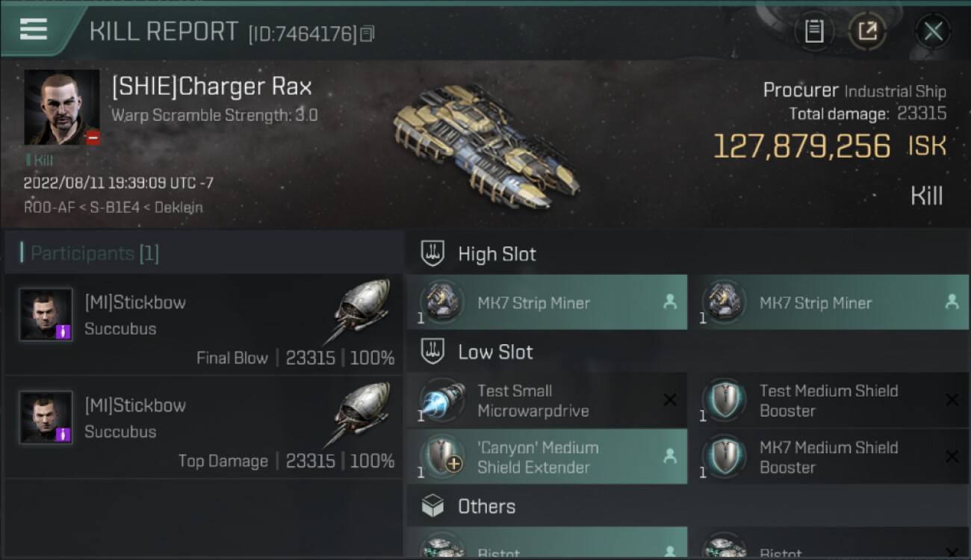Click the Procurer ship image
Viewport: 971px width, 560px height.
[x=485, y=146]
